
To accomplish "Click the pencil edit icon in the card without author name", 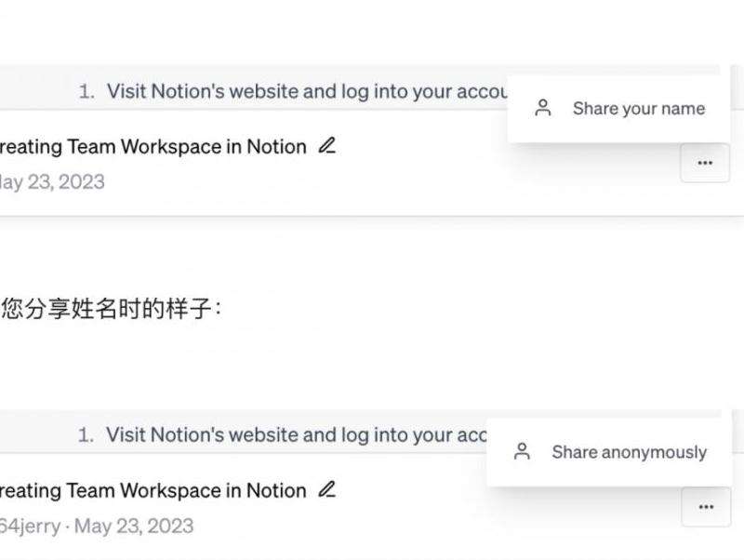I will tap(326, 146).
